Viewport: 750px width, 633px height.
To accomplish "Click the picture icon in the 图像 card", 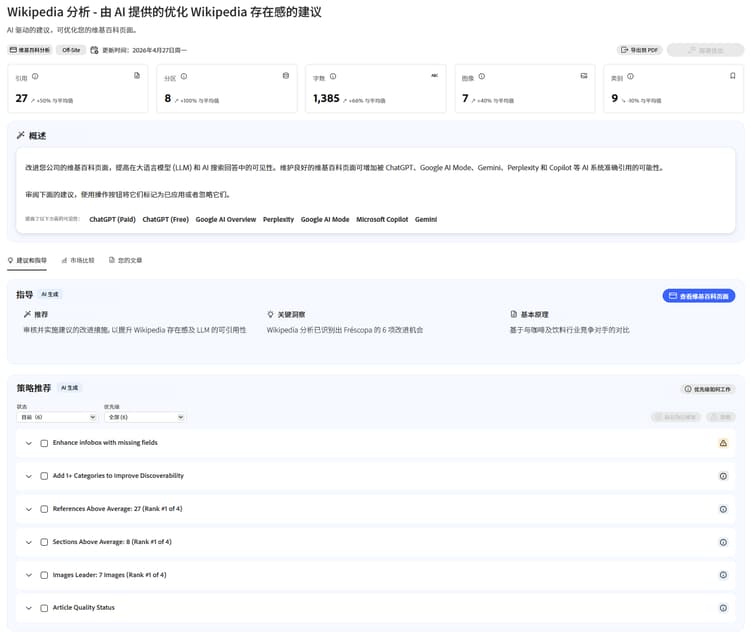I will [584, 76].
